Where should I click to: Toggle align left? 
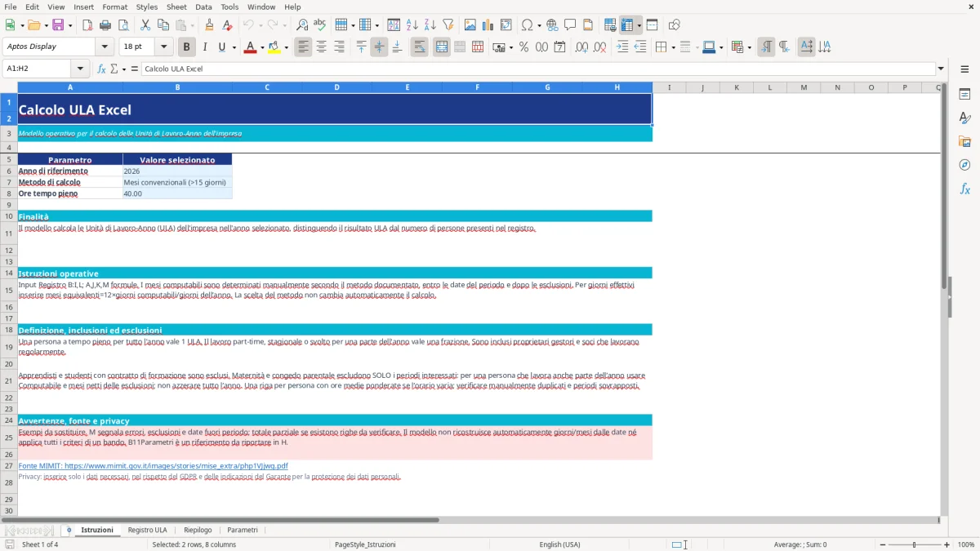[303, 47]
